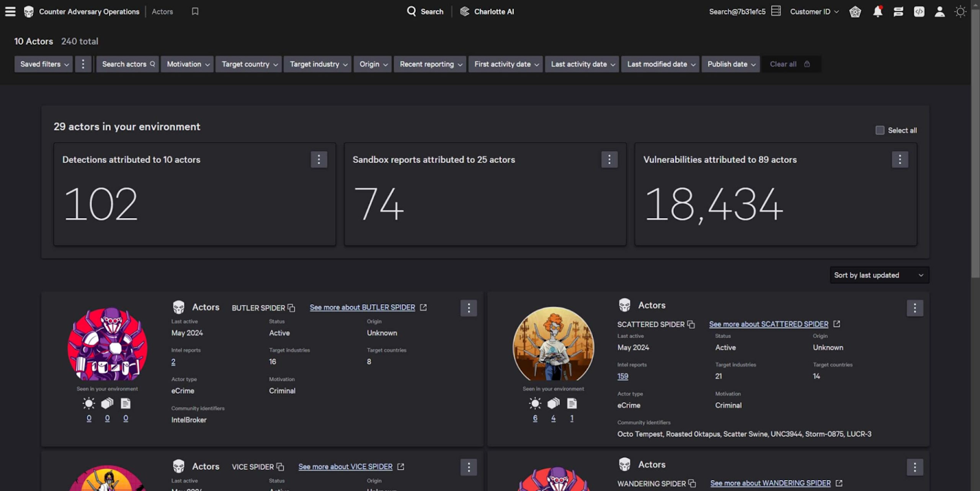
Task: Expand the Target industry filter
Action: click(318, 64)
